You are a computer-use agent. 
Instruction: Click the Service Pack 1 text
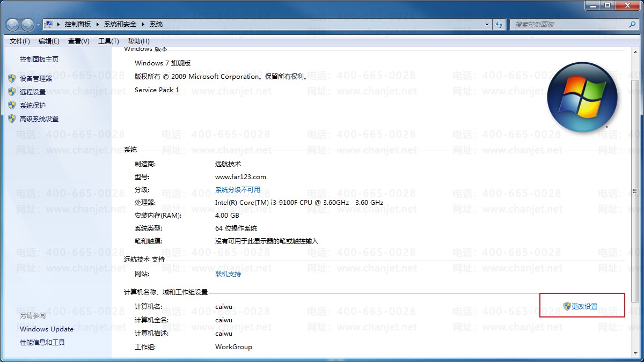[x=157, y=90]
